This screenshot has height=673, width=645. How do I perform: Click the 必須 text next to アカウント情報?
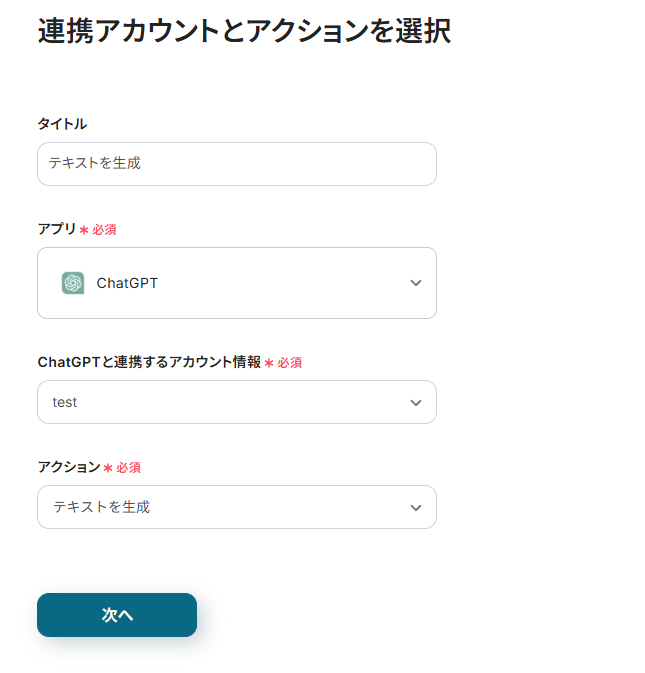click(289, 363)
